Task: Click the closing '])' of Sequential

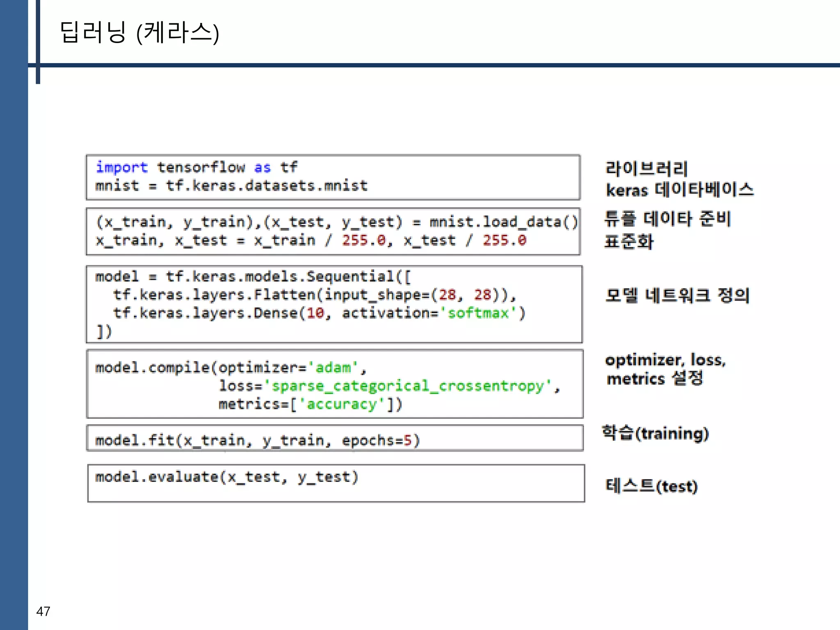Action: tap(103, 331)
